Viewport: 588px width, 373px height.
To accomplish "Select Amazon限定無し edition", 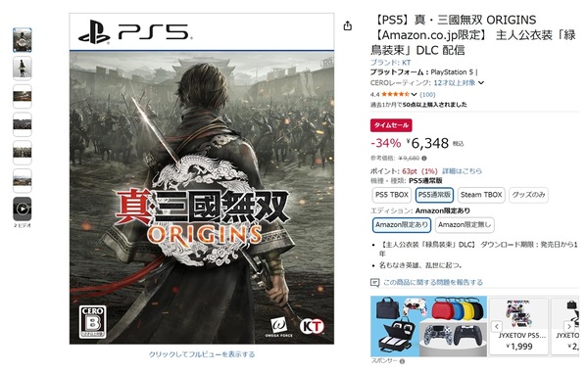I will click(465, 225).
